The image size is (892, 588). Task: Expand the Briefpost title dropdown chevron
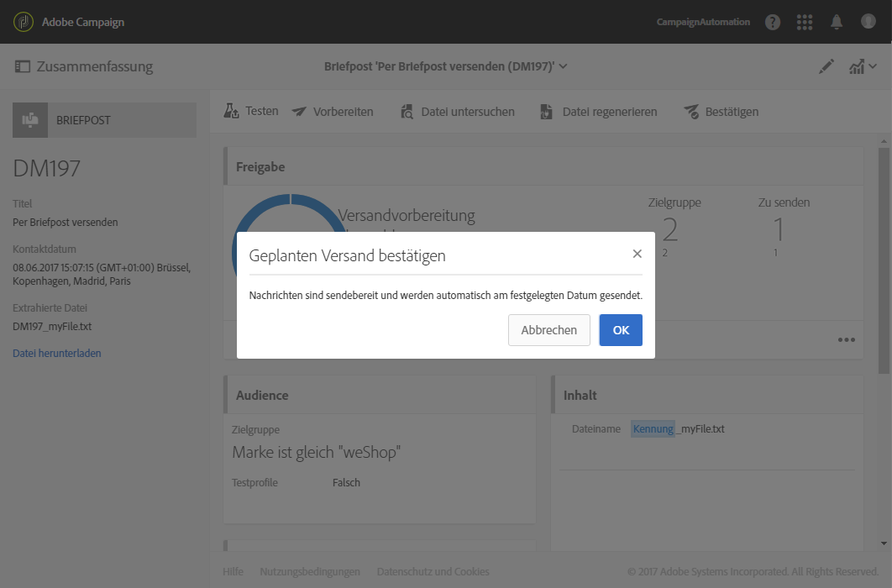[564, 66]
